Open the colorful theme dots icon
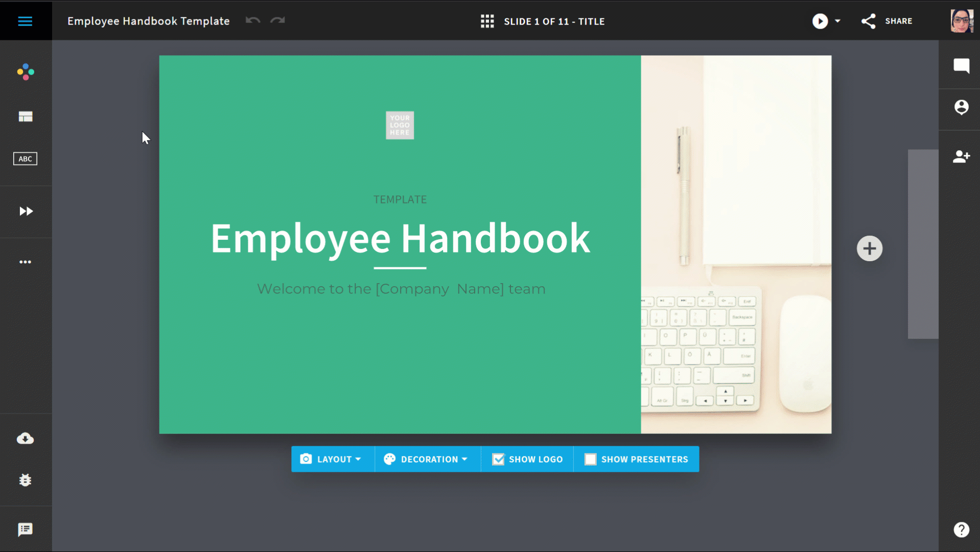The image size is (980, 552). (x=26, y=72)
